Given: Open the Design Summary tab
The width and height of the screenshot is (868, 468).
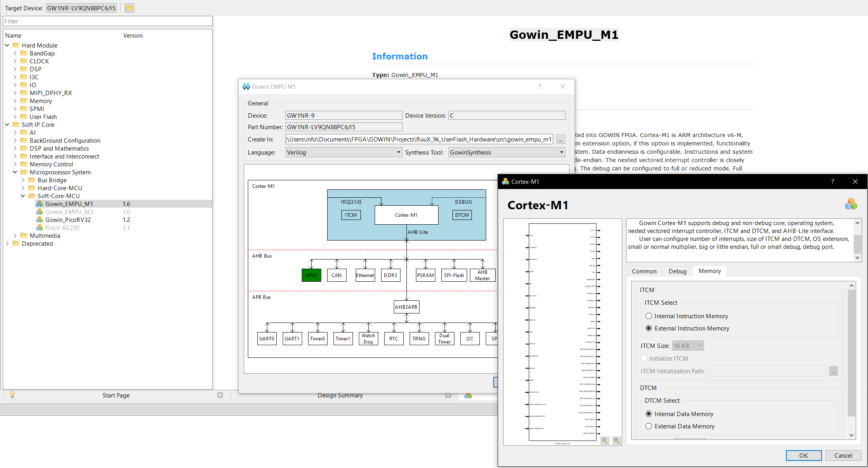Looking at the screenshot, I should pyautogui.click(x=340, y=395).
